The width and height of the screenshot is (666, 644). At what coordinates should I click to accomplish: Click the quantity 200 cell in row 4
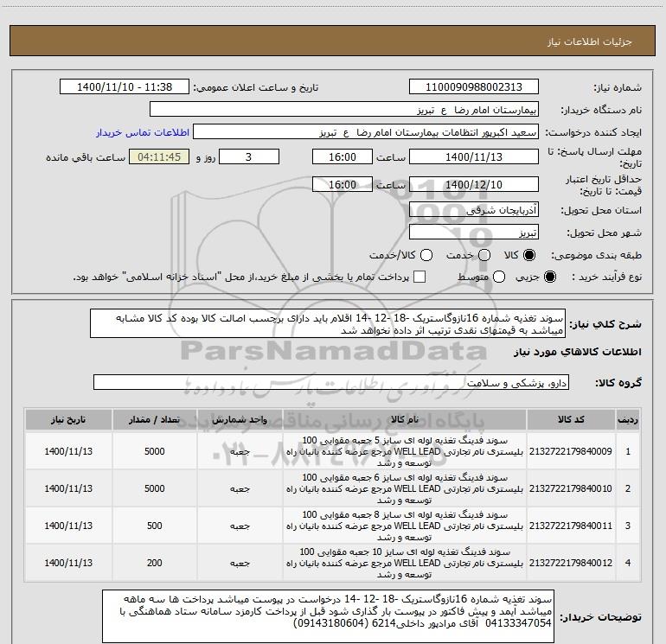[x=154, y=563]
